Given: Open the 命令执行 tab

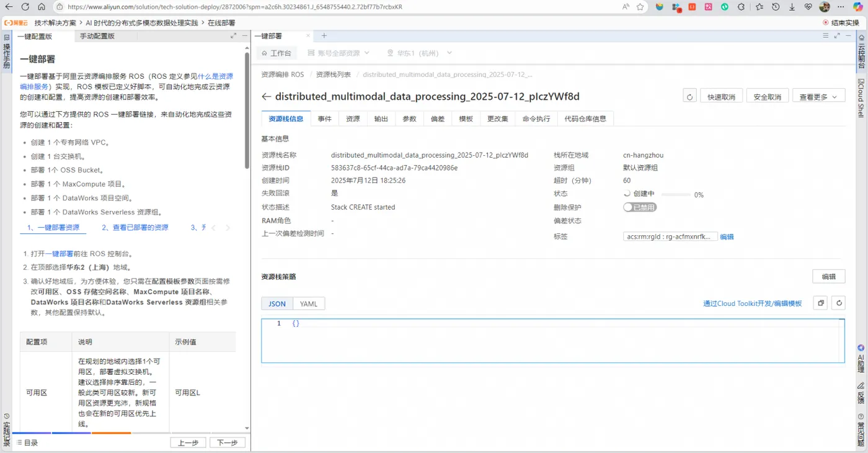Looking at the screenshot, I should (536, 119).
